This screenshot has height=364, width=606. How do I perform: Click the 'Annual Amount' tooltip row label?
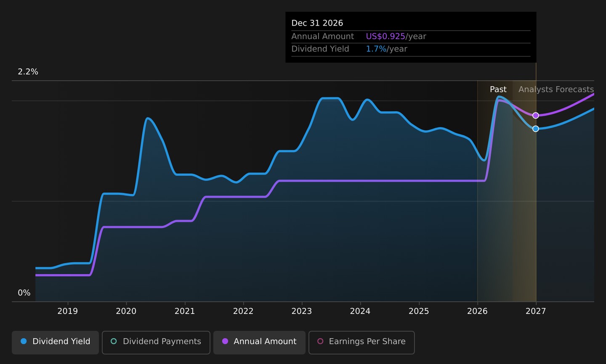[x=323, y=37]
